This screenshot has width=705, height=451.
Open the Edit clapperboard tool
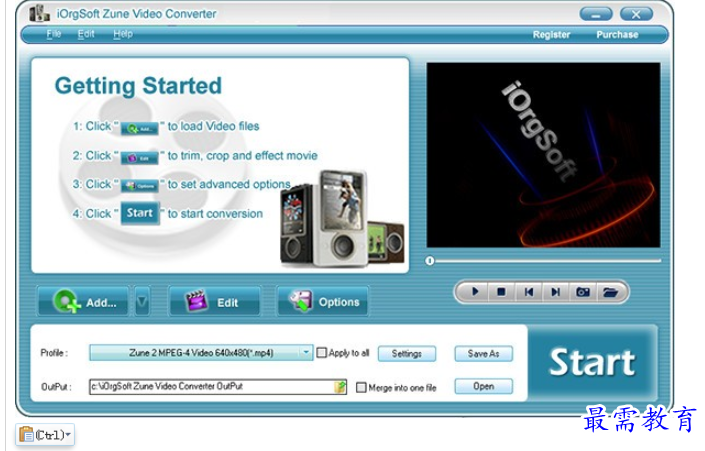coord(214,301)
